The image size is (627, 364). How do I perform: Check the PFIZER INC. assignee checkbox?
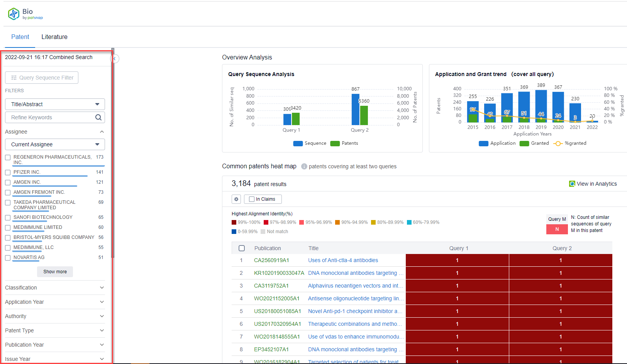click(8, 173)
